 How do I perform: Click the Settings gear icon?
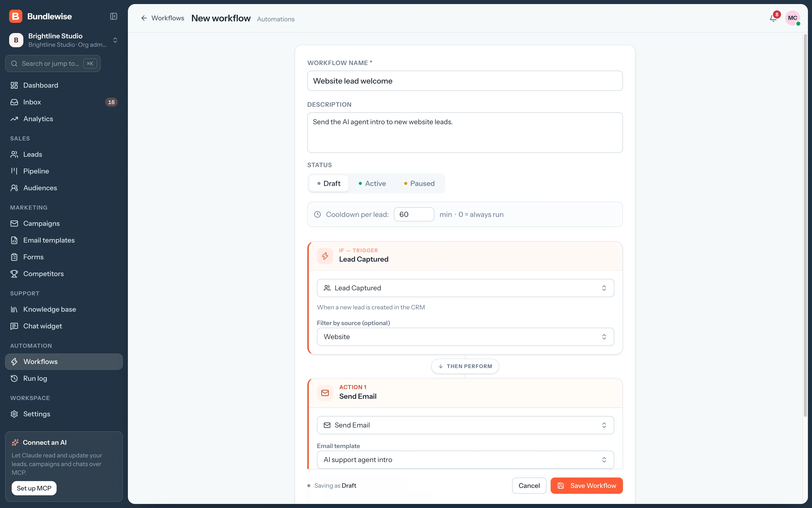point(14,414)
